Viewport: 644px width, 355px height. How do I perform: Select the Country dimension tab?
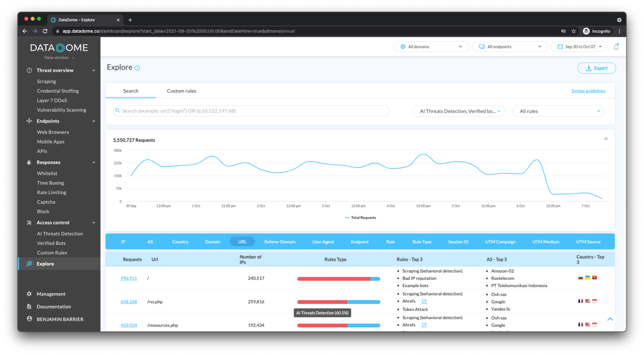click(x=180, y=242)
